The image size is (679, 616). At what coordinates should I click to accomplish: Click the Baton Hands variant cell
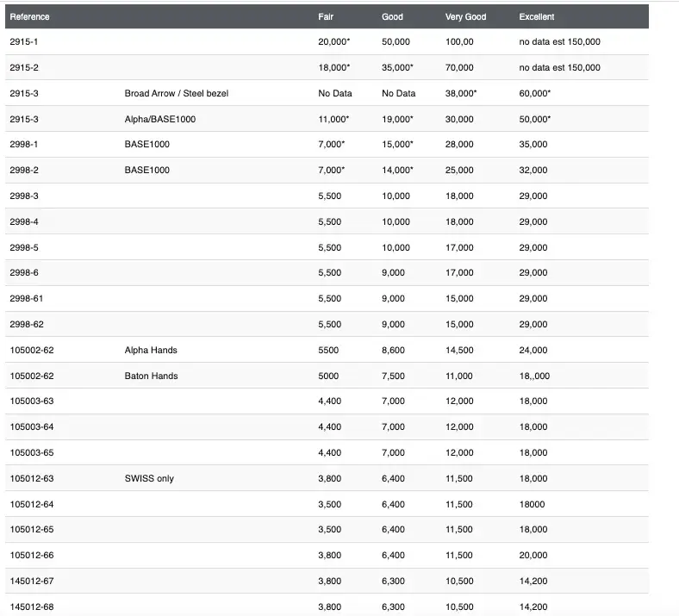coord(151,376)
